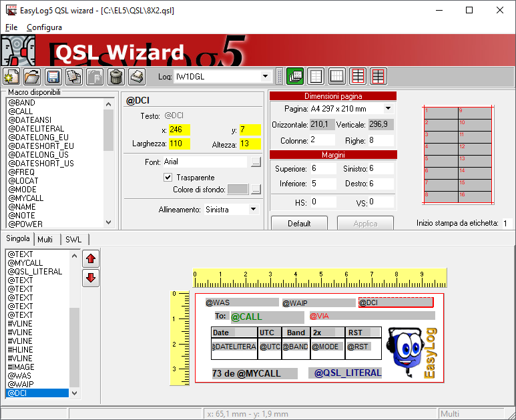This screenshot has height=420, width=516.
Task: Click the HS spacing field
Action: click(324, 202)
